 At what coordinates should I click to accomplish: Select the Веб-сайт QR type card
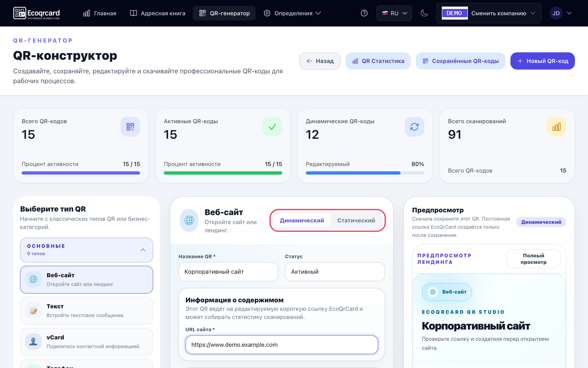coord(87,280)
